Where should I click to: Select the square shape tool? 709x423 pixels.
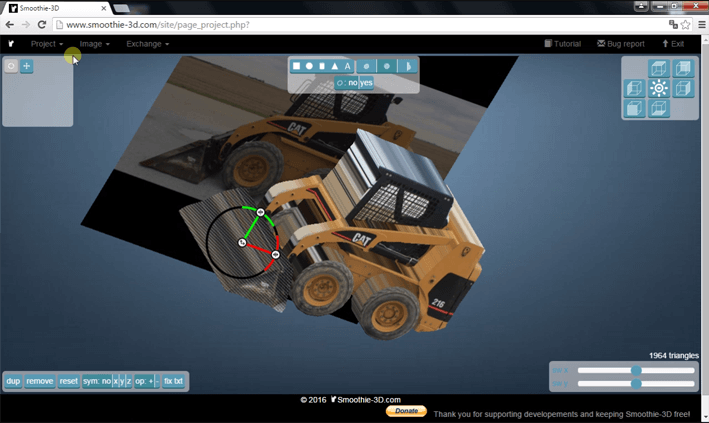tap(296, 66)
